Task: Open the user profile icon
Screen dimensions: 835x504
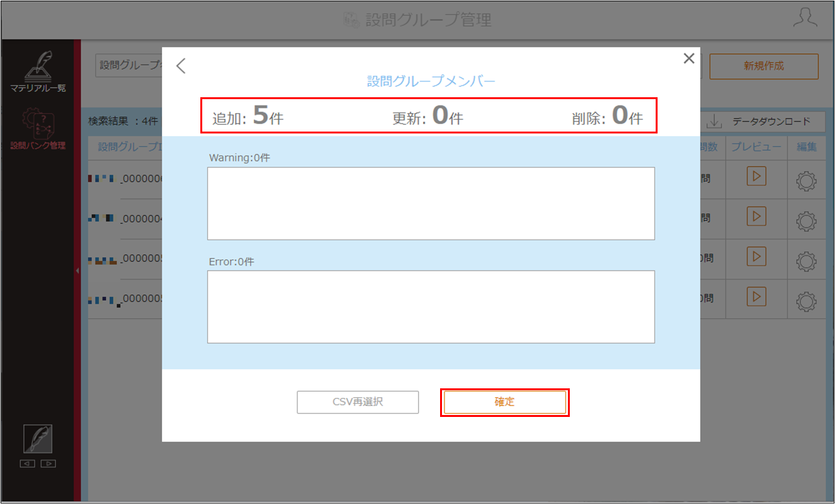Action: (x=804, y=18)
